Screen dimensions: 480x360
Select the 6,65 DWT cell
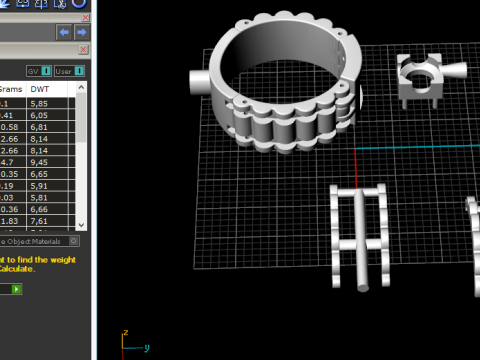click(47, 174)
